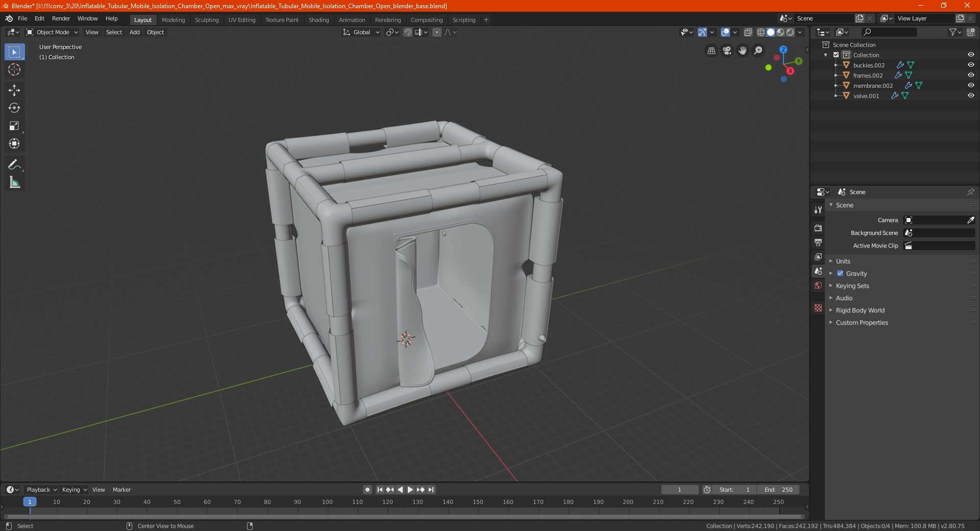The image size is (980, 531).
Task: Switch to the UV Editing workspace tab
Action: pyautogui.click(x=242, y=20)
